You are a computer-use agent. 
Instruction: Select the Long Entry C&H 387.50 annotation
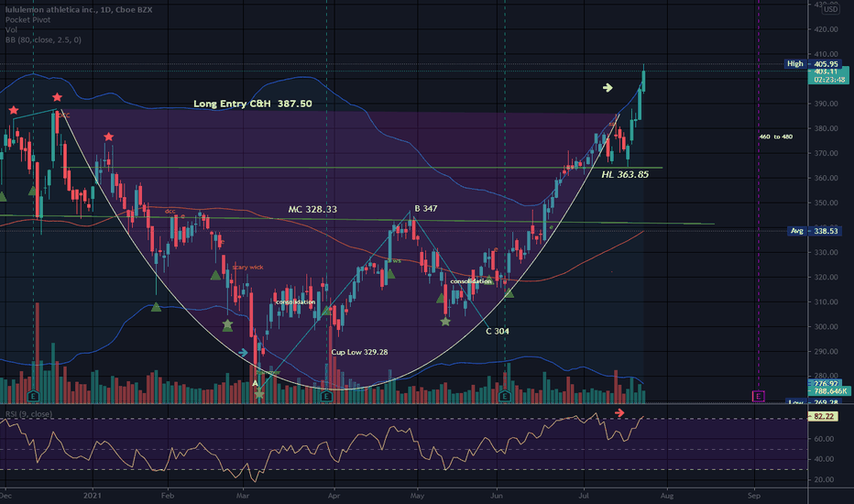(253, 104)
